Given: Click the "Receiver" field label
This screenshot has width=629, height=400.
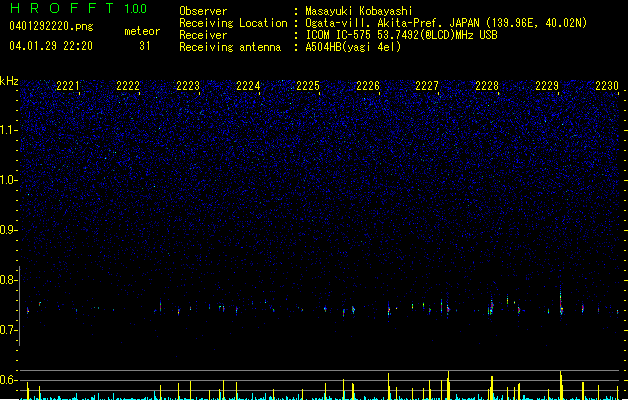Looking at the screenshot, I should pyautogui.click(x=203, y=35).
